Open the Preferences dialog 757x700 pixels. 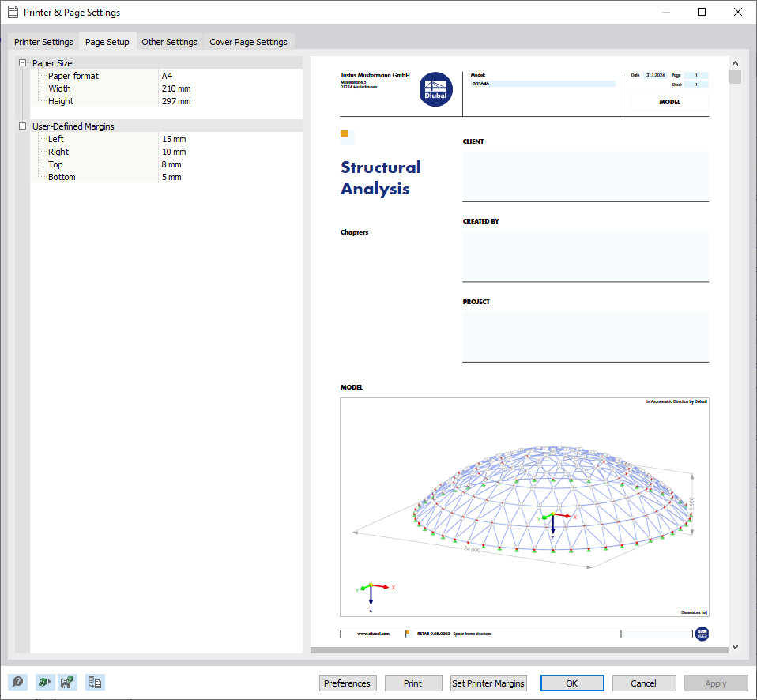click(x=348, y=683)
